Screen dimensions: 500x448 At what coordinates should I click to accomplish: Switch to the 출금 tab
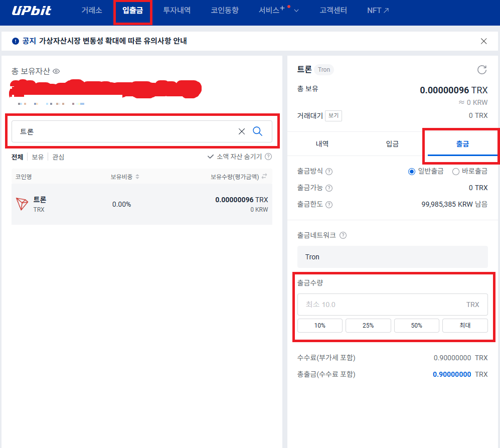tap(462, 144)
